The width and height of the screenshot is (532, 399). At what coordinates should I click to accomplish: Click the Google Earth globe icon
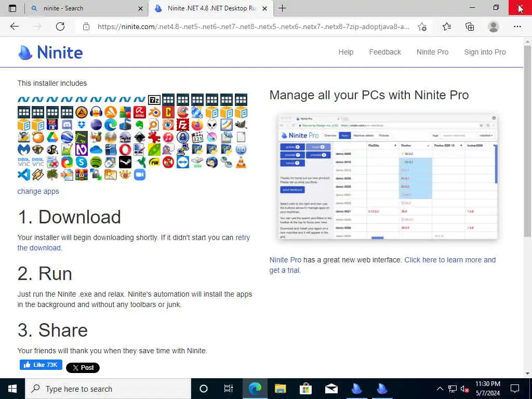coord(67,137)
